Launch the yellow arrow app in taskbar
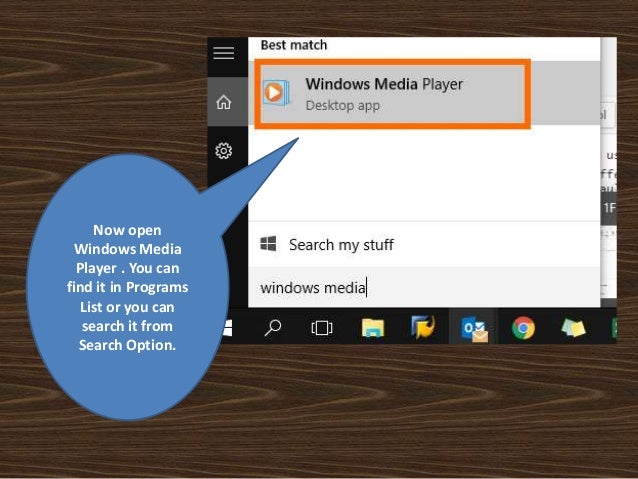The height and width of the screenshot is (479, 638). pos(423,327)
